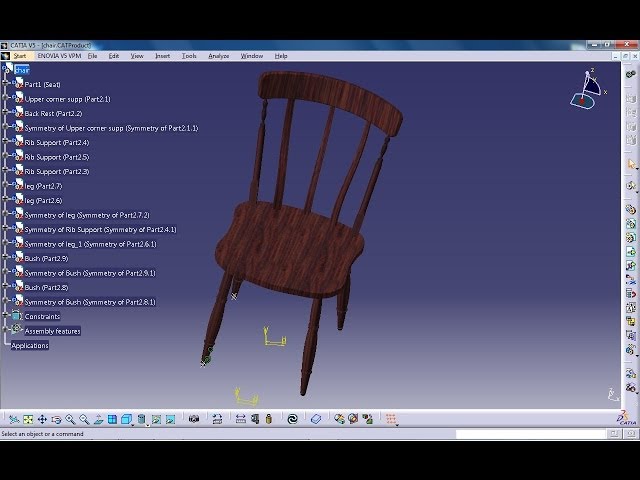This screenshot has height=480, width=640.
Task: Expand the leg (Part2.7) tree node
Action: tap(5, 184)
